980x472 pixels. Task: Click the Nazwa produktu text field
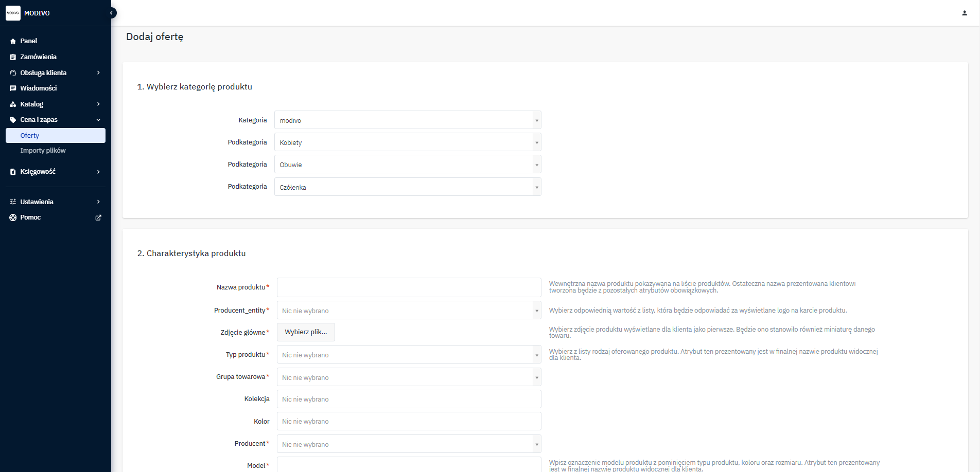click(409, 287)
